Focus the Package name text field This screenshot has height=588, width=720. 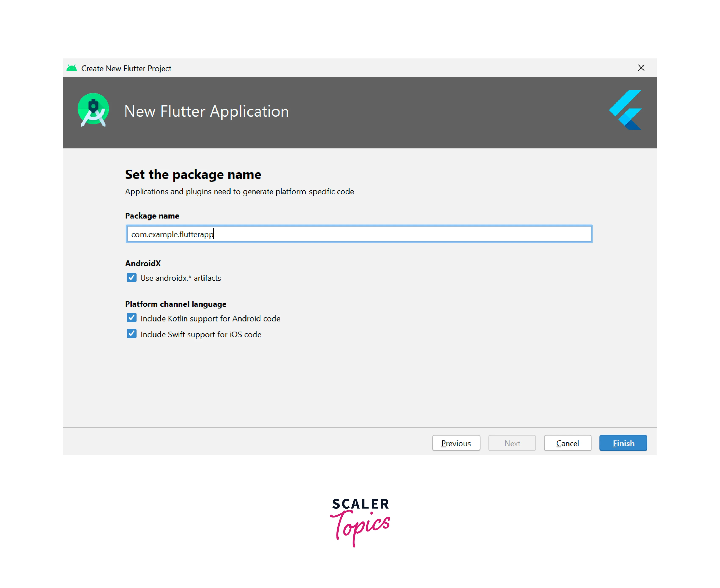[x=359, y=234]
